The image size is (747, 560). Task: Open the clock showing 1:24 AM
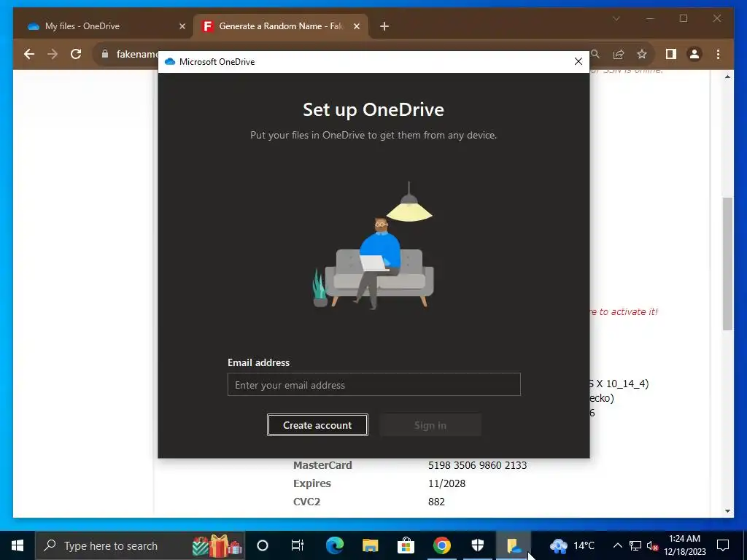[x=684, y=545]
